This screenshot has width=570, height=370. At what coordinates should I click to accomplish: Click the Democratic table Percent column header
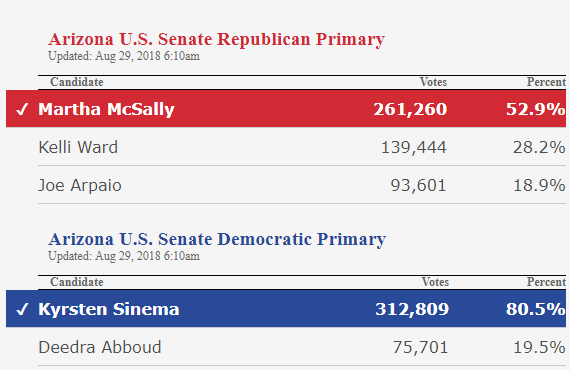(546, 282)
